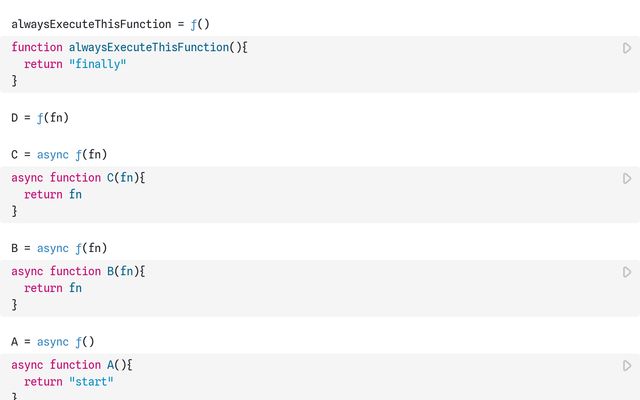Click the fn parameter in function C's signature
The image size is (640, 400).
pyautogui.click(x=131, y=178)
